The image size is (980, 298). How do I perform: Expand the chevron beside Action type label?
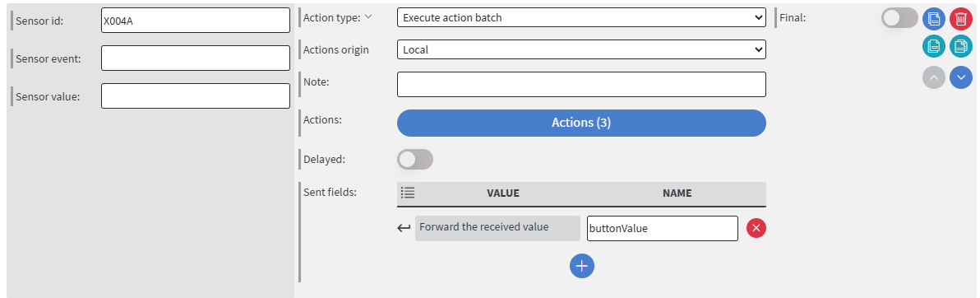click(x=368, y=17)
